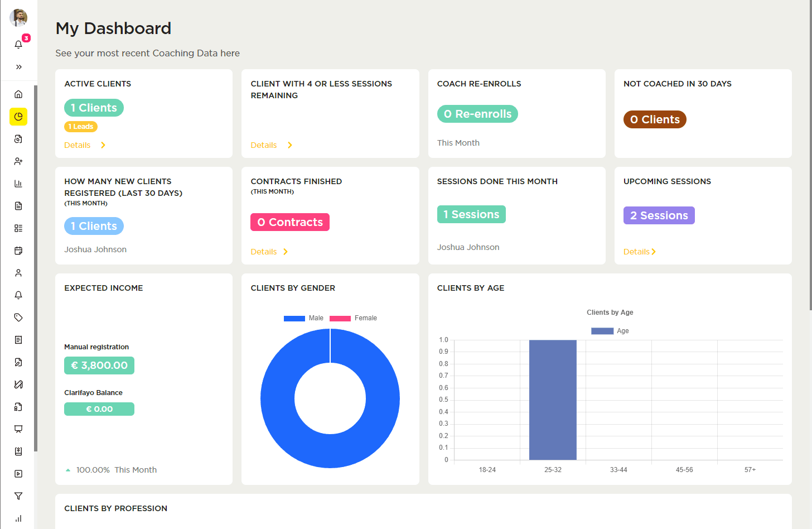
Task: Click the profile avatar at top left
Action: tap(18, 17)
